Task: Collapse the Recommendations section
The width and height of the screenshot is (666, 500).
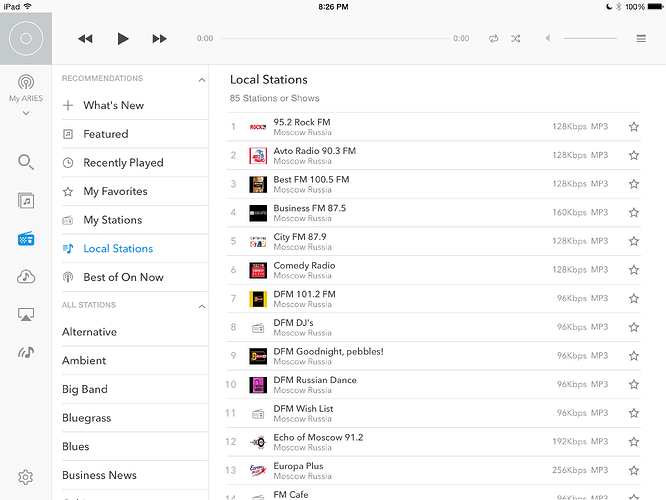Action: [x=202, y=80]
